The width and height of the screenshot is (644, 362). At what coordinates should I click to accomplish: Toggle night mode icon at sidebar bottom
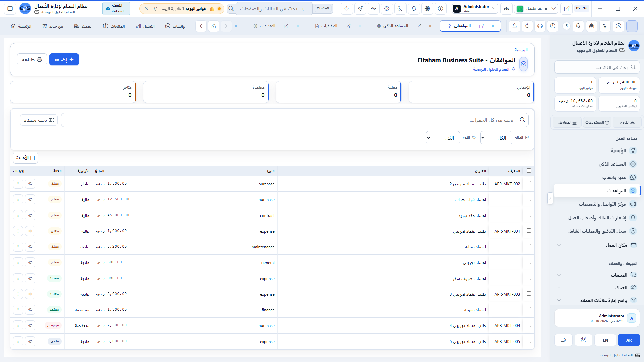click(584, 340)
